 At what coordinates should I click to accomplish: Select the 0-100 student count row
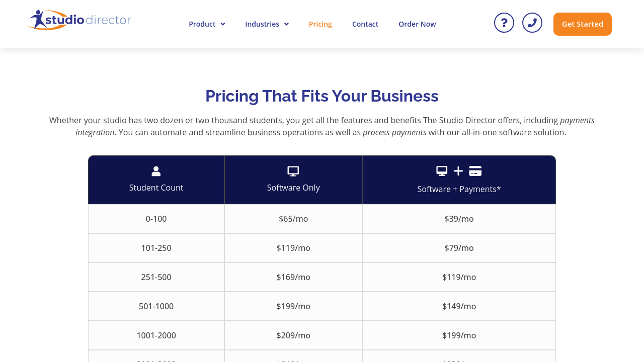156,219
